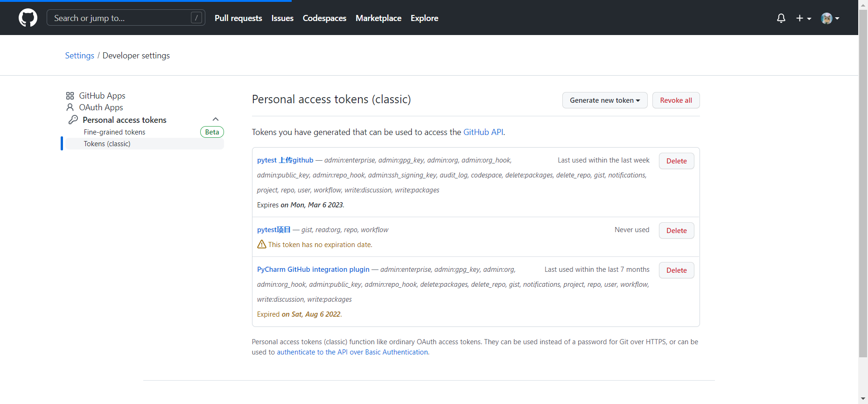Image resolution: width=868 pixels, height=404 pixels.
Task: Open the pytest 上传github token
Action: tap(285, 160)
